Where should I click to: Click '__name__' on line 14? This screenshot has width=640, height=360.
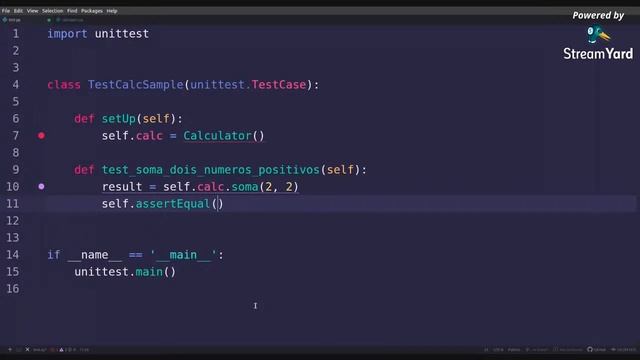click(x=95, y=255)
